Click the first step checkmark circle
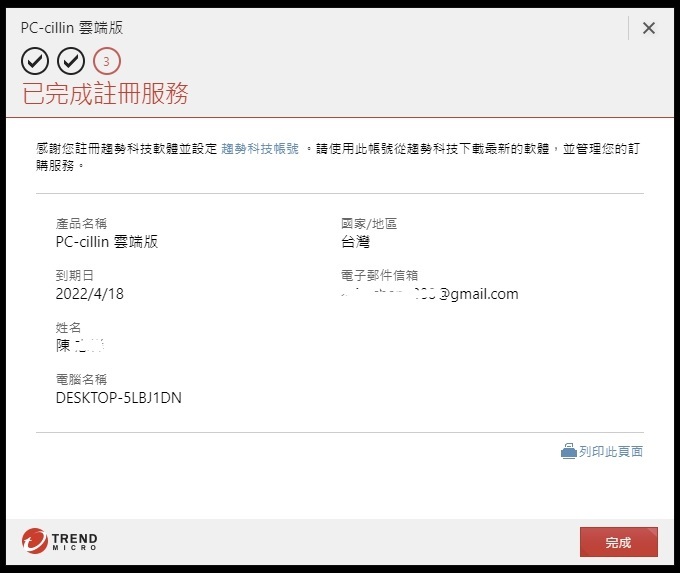 35,61
